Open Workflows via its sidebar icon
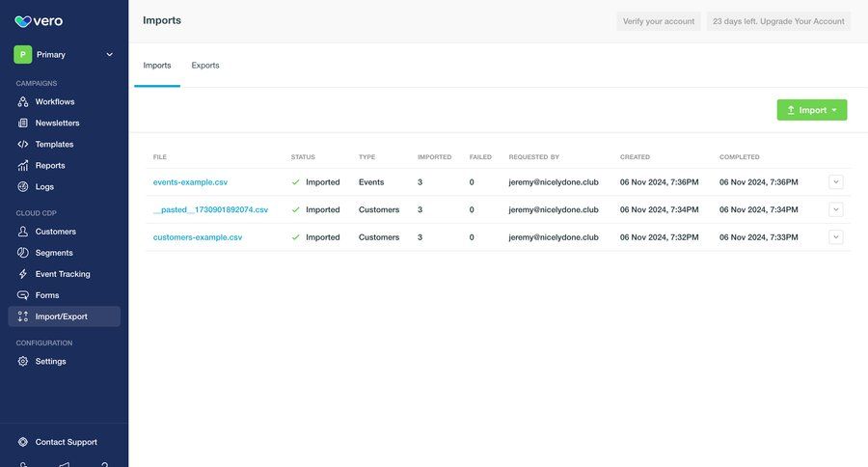868x467 pixels. pyautogui.click(x=23, y=101)
